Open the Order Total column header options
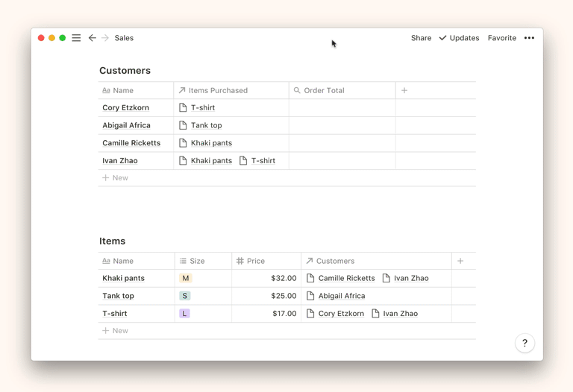 324,90
